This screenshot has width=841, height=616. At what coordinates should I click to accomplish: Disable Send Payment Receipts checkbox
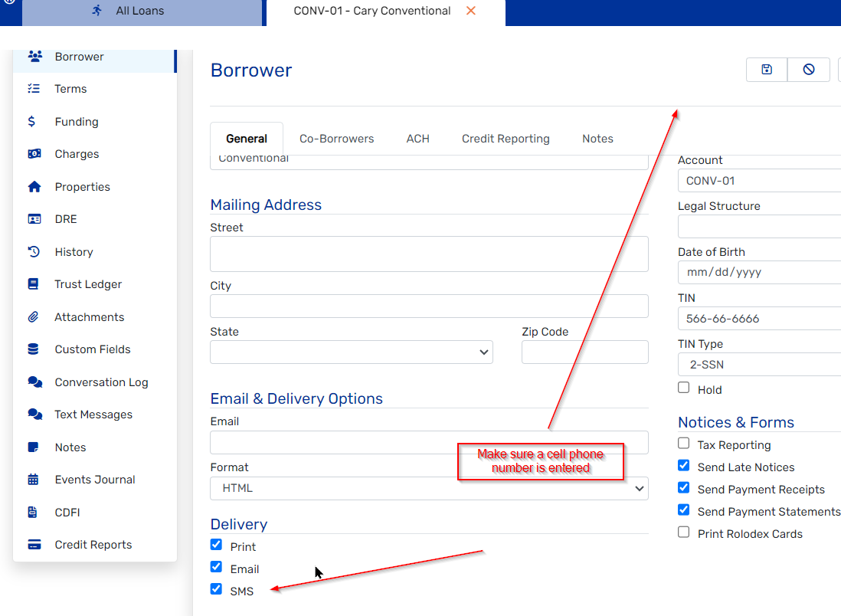click(x=684, y=487)
